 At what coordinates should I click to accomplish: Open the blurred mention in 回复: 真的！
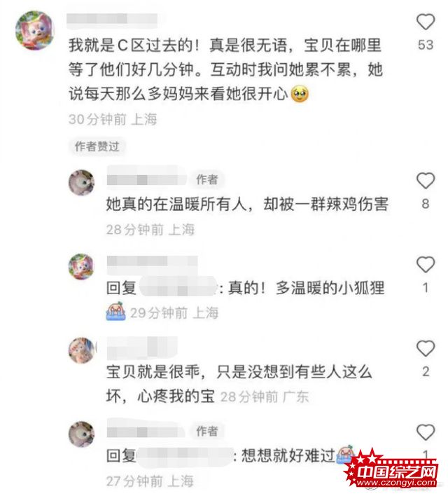point(178,287)
